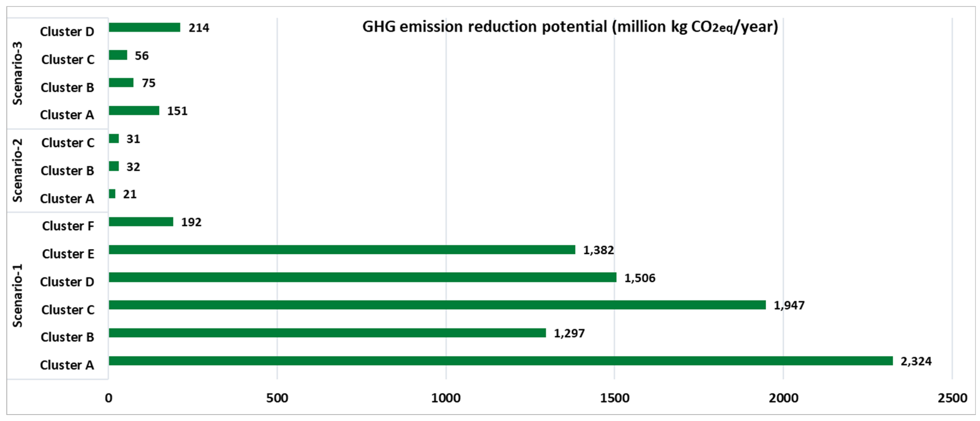The height and width of the screenshot is (421, 980).
Task: Select the data label 56
Action: pos(141,56)
